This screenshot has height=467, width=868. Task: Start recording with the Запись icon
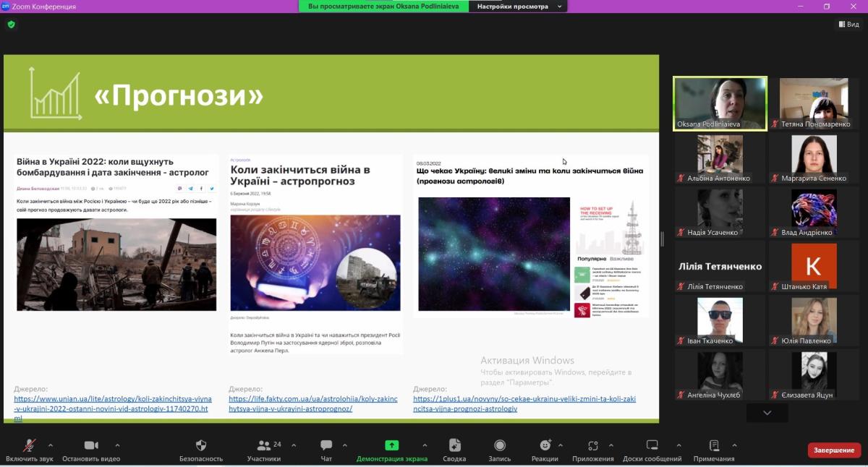(x=499, y=445)
